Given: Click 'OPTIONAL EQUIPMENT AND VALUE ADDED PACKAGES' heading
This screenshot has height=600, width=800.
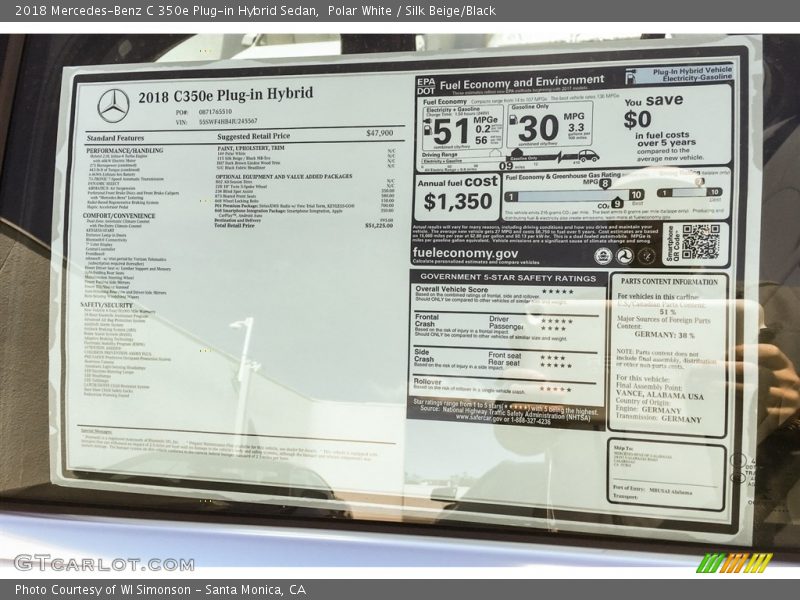Looking at the screenshot, I should pyautogui.click(x=284, y=177).
